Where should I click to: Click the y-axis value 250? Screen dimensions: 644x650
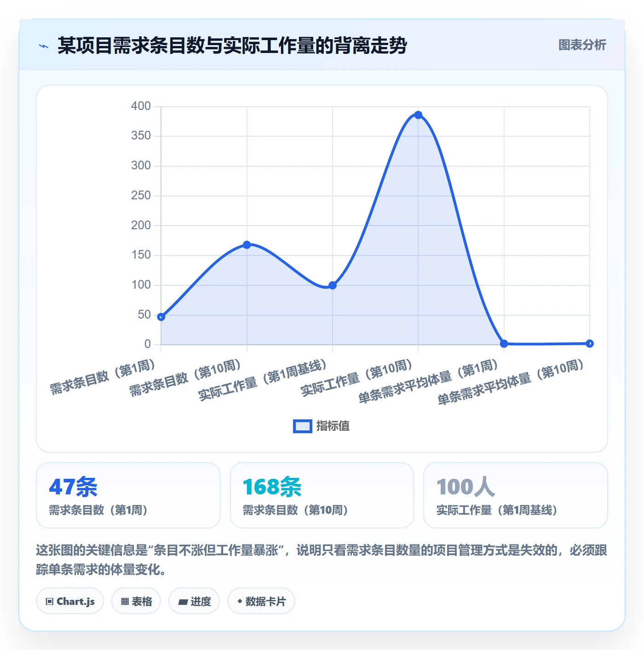click(x=141, y=196)
